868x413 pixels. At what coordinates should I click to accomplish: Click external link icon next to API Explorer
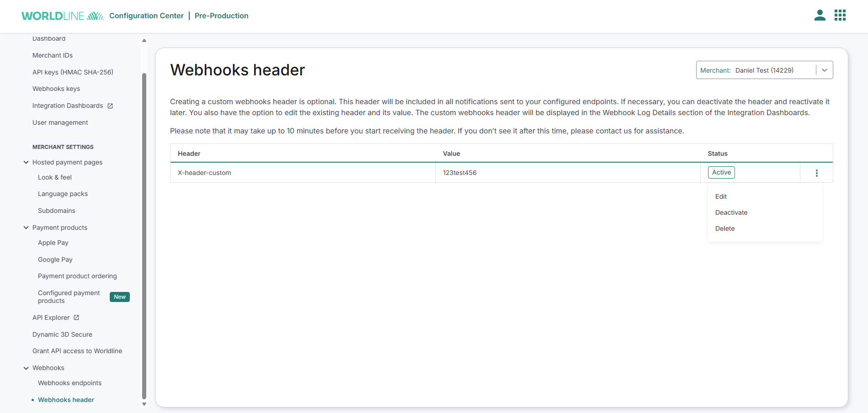76,318
